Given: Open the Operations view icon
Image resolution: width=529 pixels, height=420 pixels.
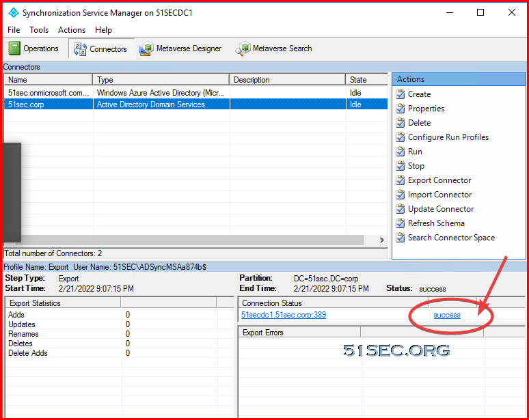Looking at the screenshot, I should coord(14,48).
